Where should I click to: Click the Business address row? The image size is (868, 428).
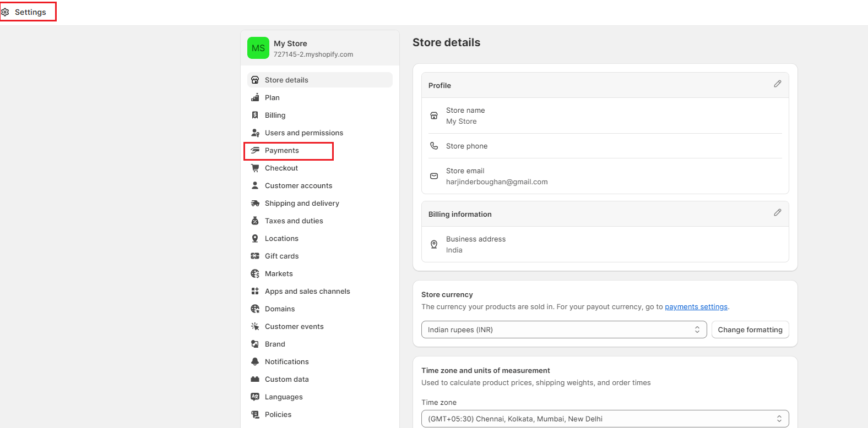(605, 244)
